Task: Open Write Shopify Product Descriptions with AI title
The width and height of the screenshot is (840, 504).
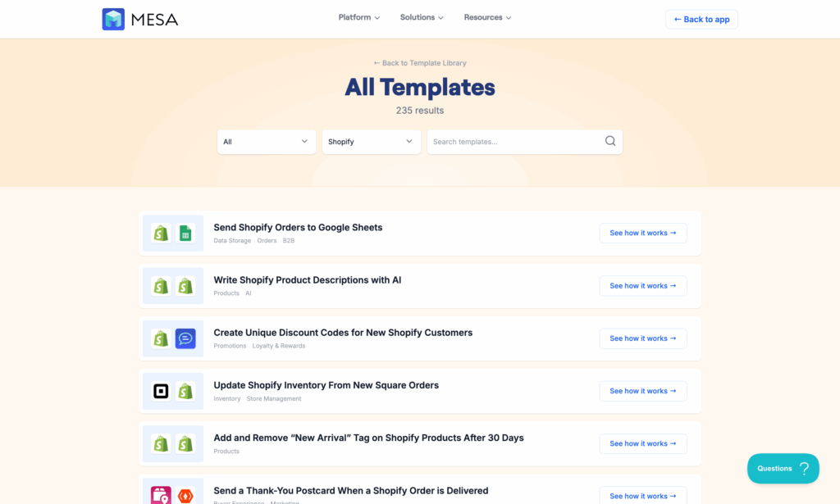Action: 308,279
